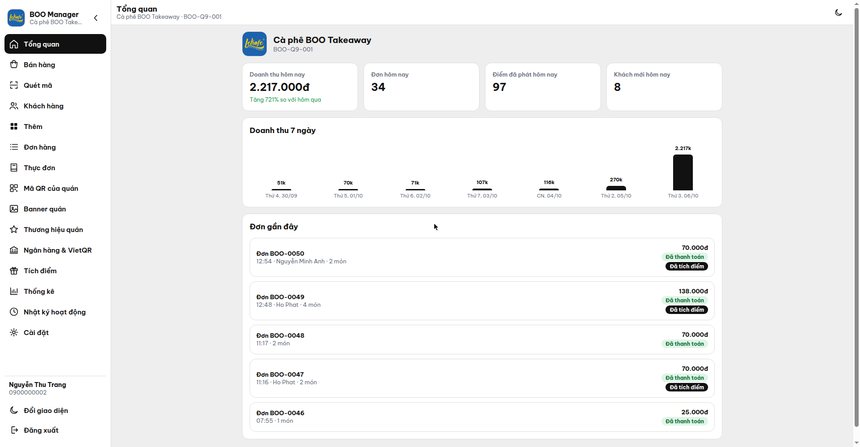Click the image icon beside Banner quán
The image size is (860, 447).
14,209
